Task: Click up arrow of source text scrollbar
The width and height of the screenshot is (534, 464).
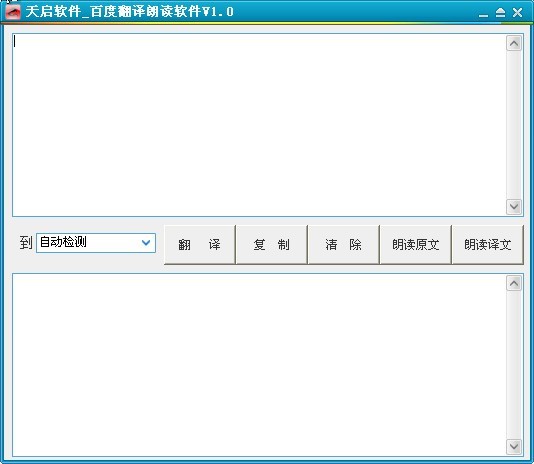Action: pyautogui.click(x=514, y=43)
